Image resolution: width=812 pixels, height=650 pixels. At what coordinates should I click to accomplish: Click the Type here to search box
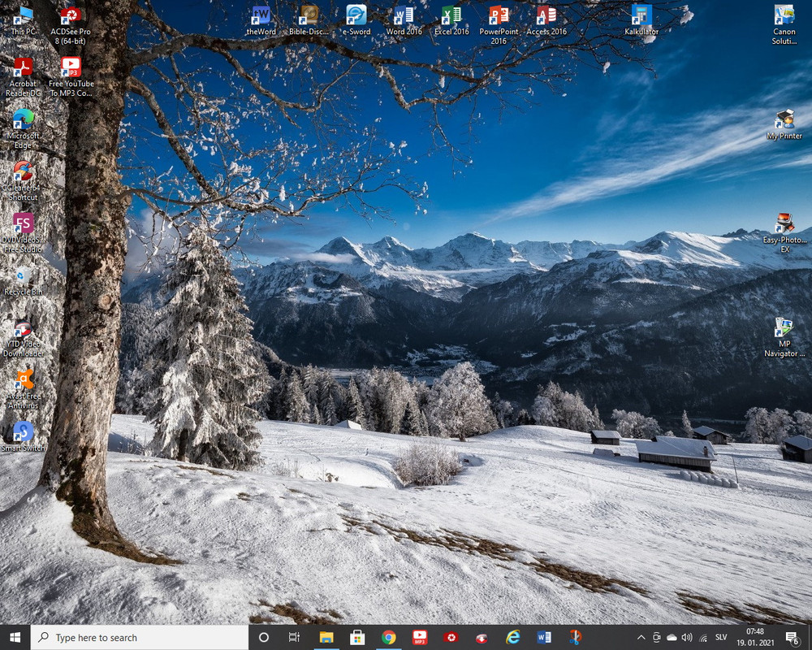pyautogui.click(x=140, y=638)
